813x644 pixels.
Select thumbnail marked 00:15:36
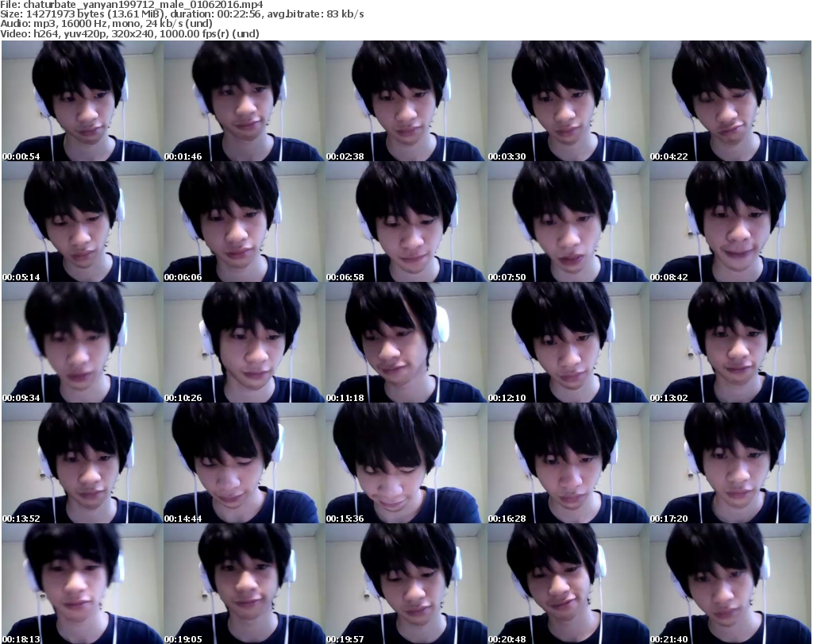tap(406, 463)
